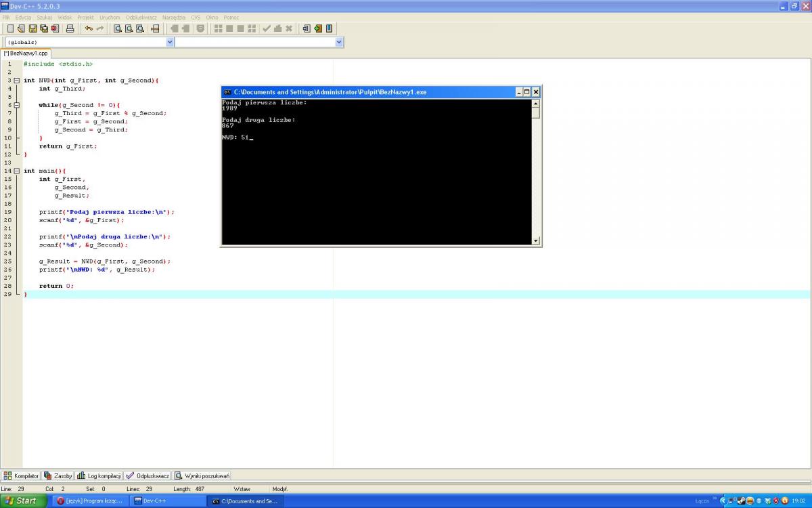Image resolution: width=812 pixels, height=508 pixels.
Task: Open the Edycja menu
Action: [x=24, y=17]
